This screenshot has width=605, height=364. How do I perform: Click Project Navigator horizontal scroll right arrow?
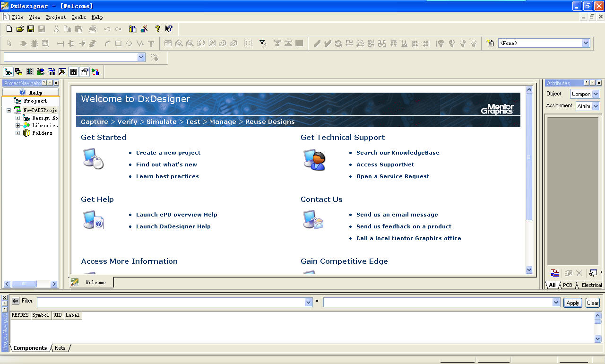coord(54,284)
